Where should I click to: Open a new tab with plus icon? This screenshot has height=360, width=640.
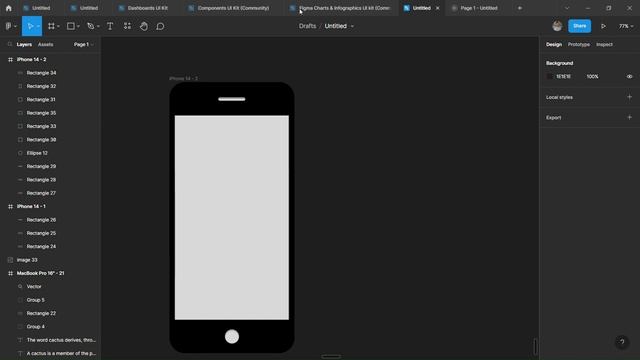click(x=520, y=8)
